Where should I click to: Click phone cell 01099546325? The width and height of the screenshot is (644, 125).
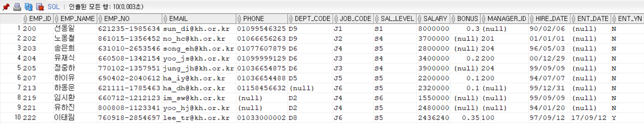[x=261, y=29]
